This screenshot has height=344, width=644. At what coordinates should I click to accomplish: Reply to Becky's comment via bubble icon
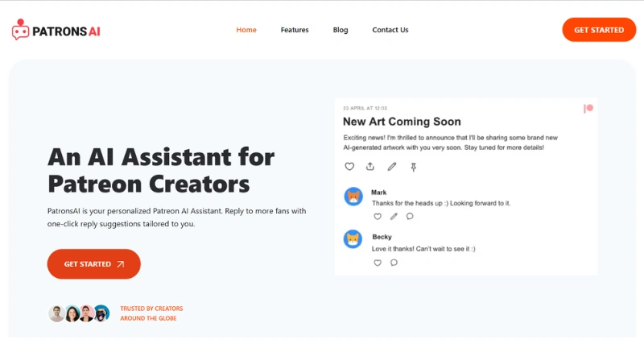point(394,263)
